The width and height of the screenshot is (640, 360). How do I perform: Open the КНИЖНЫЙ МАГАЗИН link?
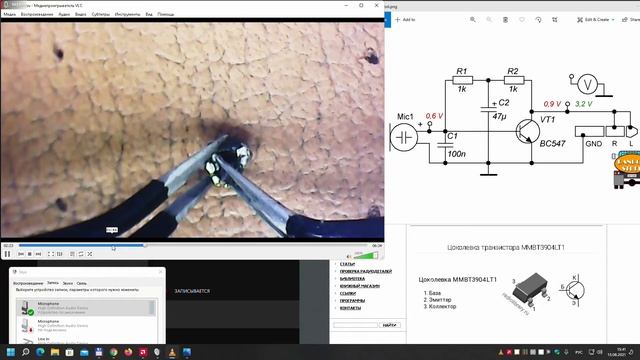coord(360,286)
